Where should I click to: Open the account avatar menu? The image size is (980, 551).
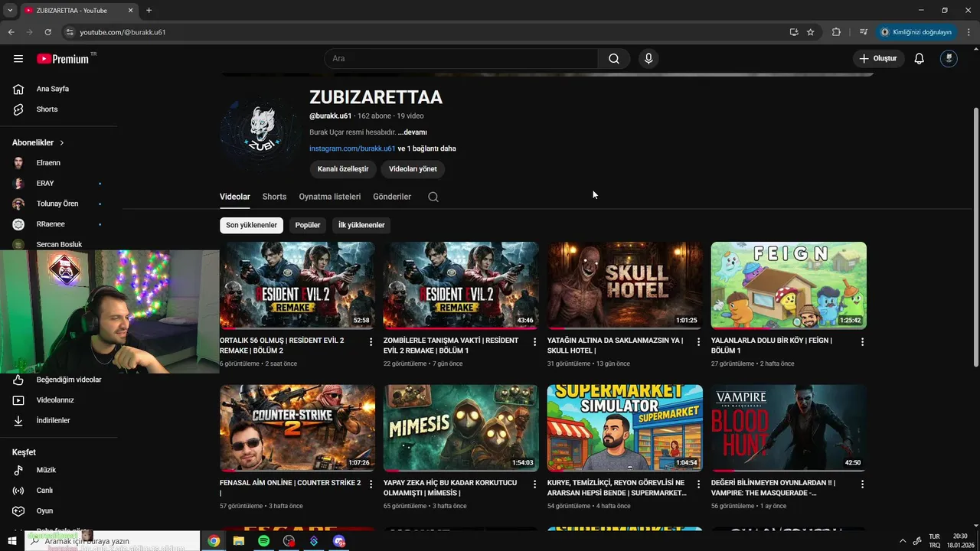point(949,59)
